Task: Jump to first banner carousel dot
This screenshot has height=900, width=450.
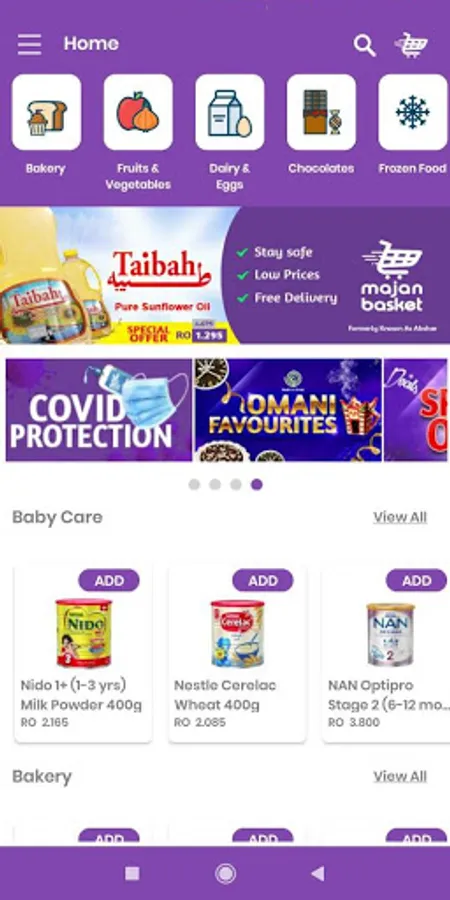Action: (194, 484)
